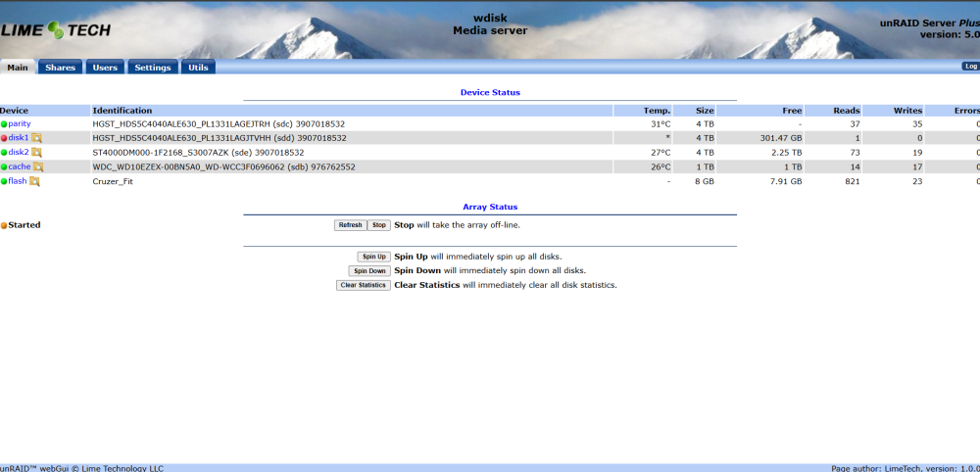The height and width of the screenshot is (472, 980).
Task: Open the Settings tab
Action: [x=153, y=68]
